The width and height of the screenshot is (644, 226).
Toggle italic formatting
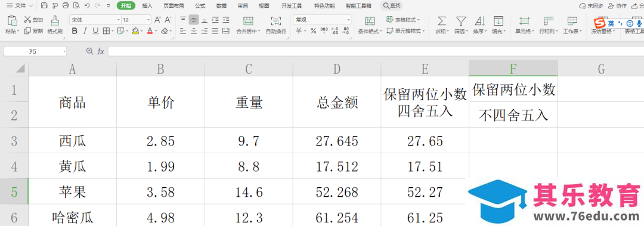85,31
